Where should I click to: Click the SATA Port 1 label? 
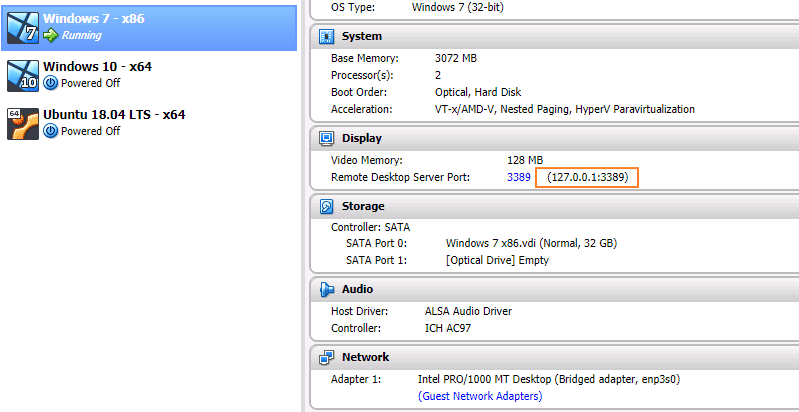click(x=376, y=260)
